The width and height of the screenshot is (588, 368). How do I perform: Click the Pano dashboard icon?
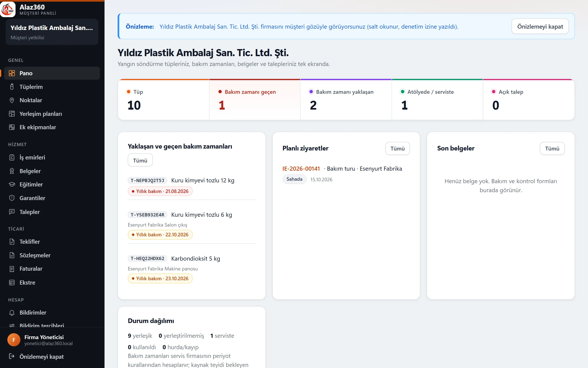point(12,73)
